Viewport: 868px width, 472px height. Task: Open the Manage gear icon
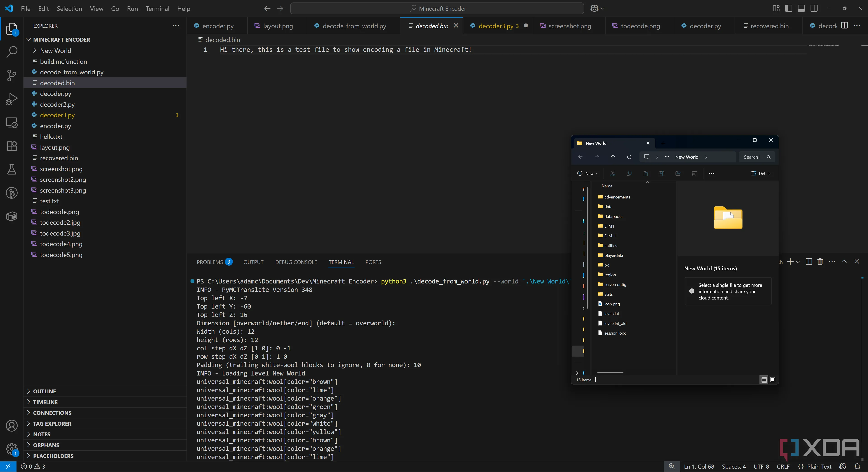coord(12,449)
